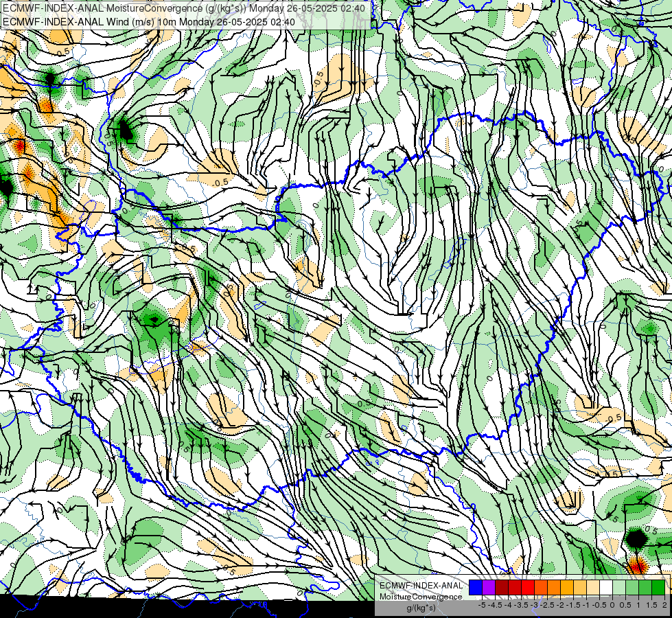Pick the bright red swatch before -3
The height and width of the screenshot is (618, 672).
tap(528, 588)
